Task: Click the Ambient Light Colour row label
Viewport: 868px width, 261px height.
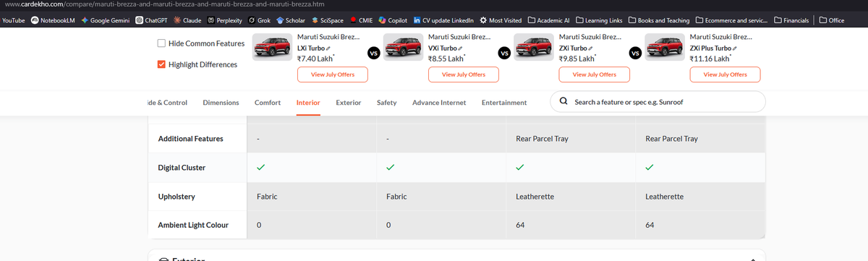Action: (x=193, y=226)
